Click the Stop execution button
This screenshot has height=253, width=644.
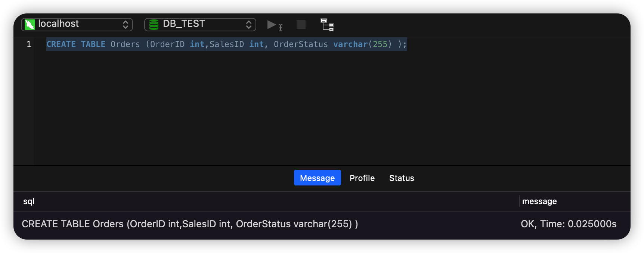pyautogui.click(x=301, y=25)
